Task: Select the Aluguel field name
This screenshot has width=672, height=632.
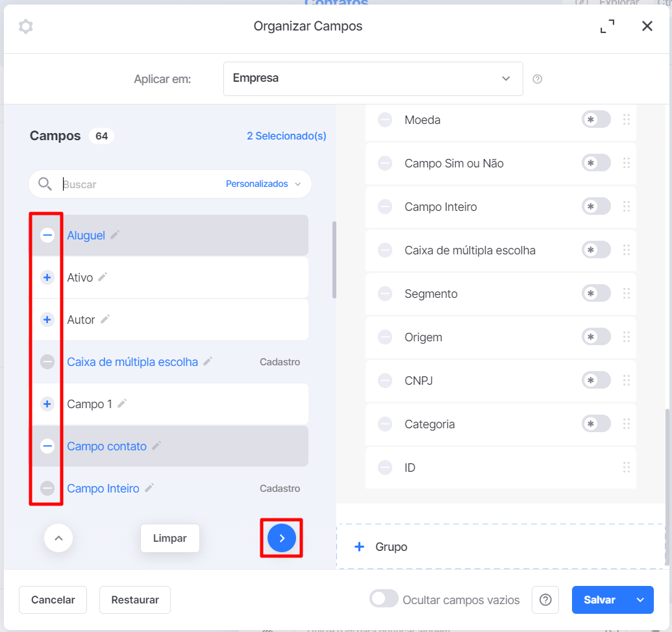Action: click(x=86, y=236)
